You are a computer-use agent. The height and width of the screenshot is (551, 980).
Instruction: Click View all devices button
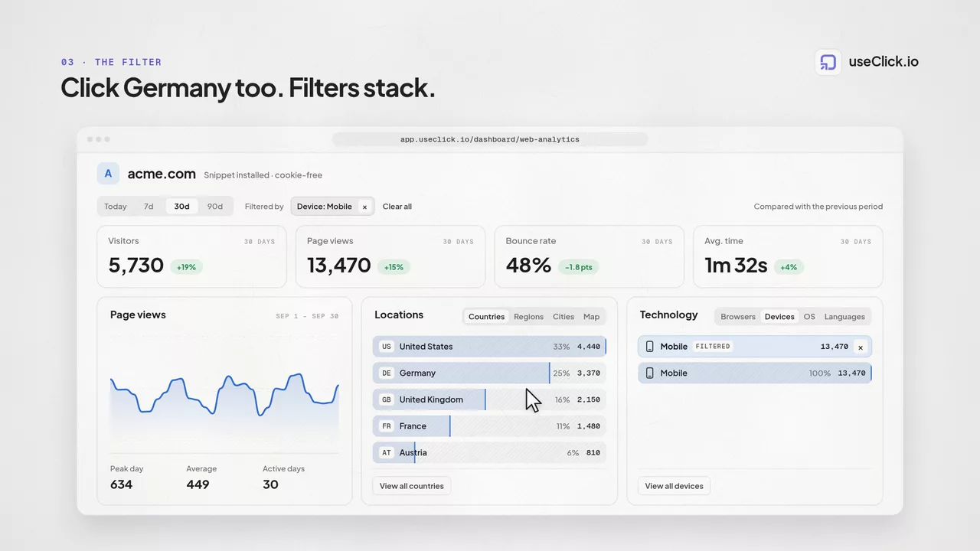675,486
